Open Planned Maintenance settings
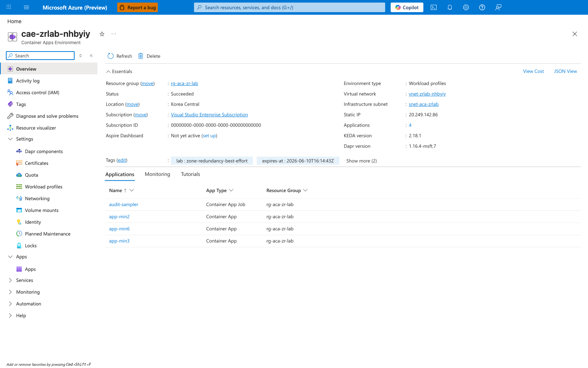Viewport: 588px width, 368px height. 47,234
